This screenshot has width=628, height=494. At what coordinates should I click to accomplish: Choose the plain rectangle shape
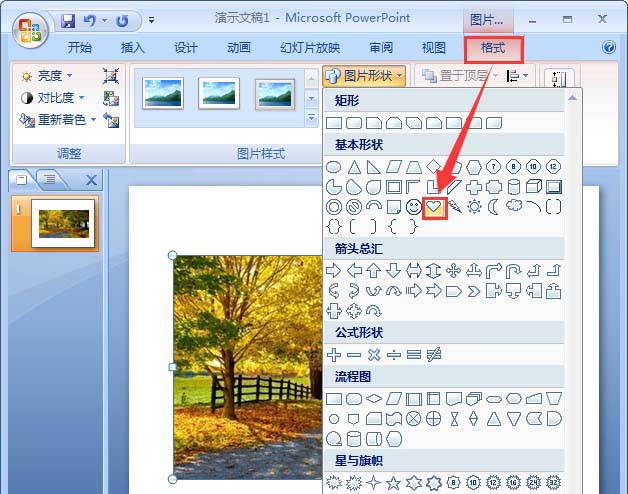tap(334, 123)
